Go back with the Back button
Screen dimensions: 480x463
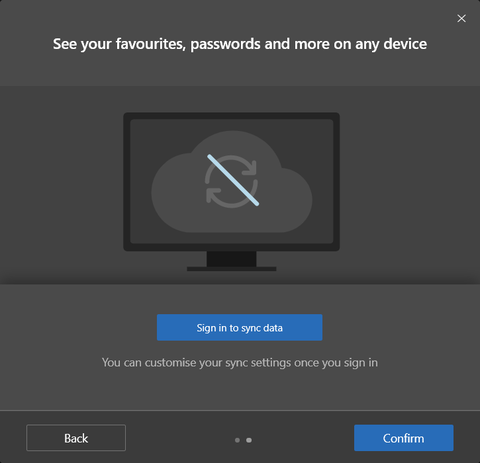[76, 438]
